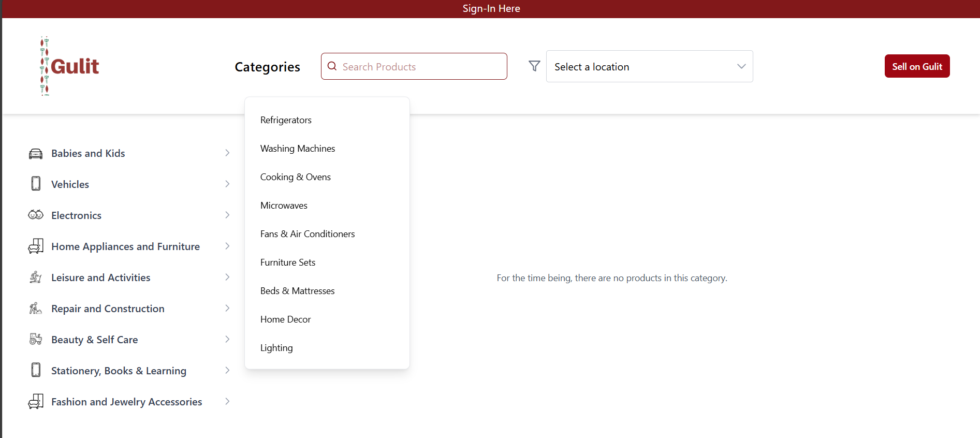
Task: Open the Lighting subcategory
Action: tap(276, 348)
